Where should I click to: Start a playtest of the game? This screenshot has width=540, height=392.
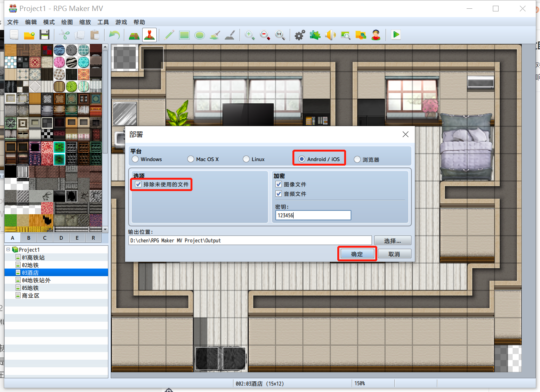[395, 35]
